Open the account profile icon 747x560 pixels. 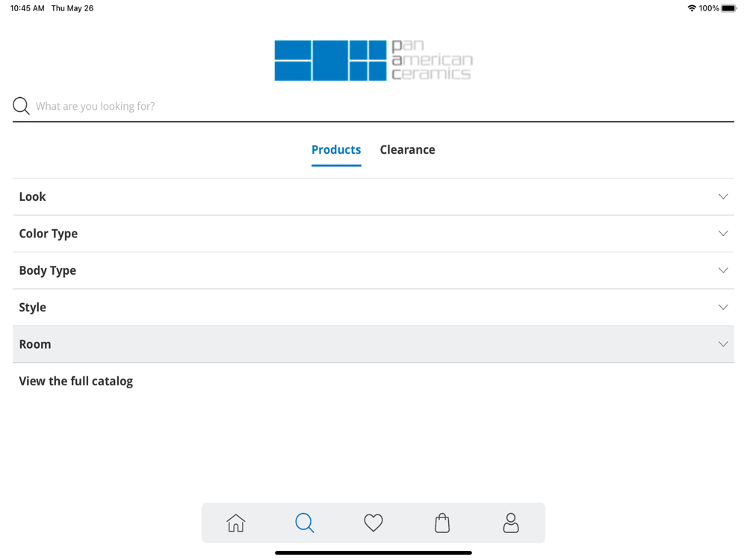coord(511,523)
